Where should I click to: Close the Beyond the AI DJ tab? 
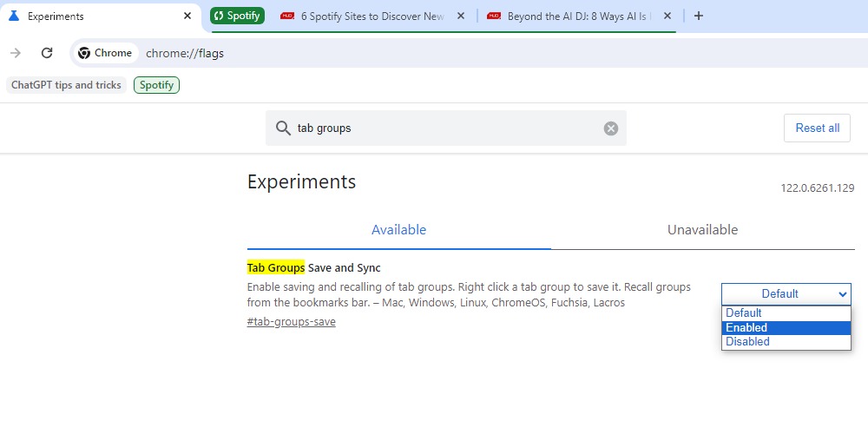click(667, 16)
